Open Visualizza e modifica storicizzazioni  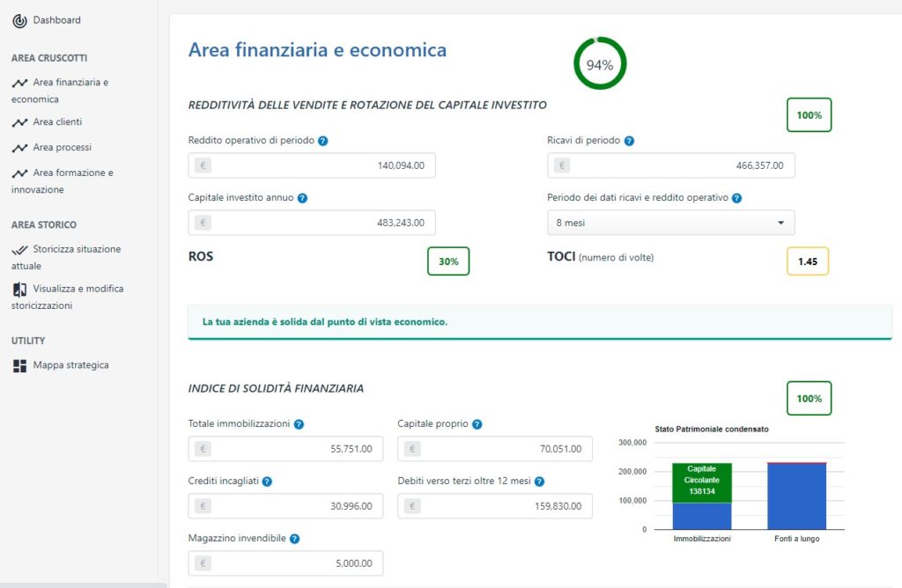click(x=67, y=298)
